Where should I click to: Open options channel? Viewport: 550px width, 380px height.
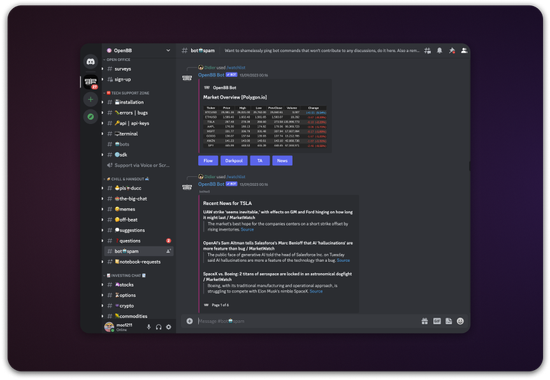(139, 295)
